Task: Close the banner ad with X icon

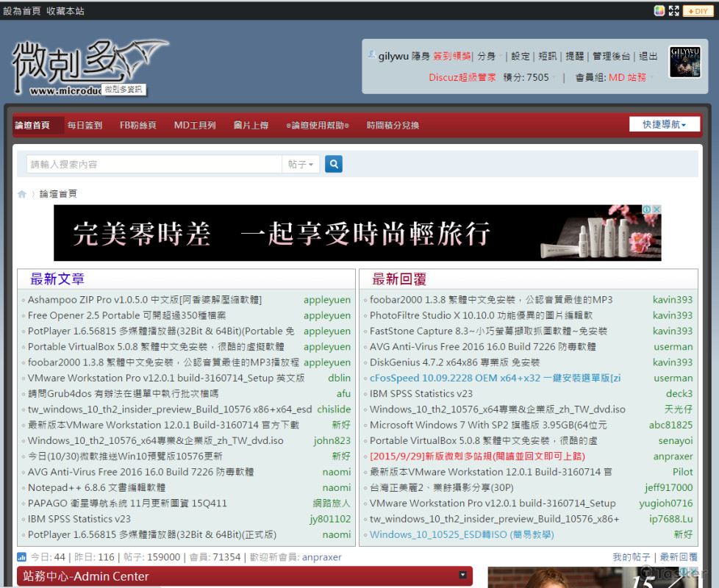Action: 656,210
